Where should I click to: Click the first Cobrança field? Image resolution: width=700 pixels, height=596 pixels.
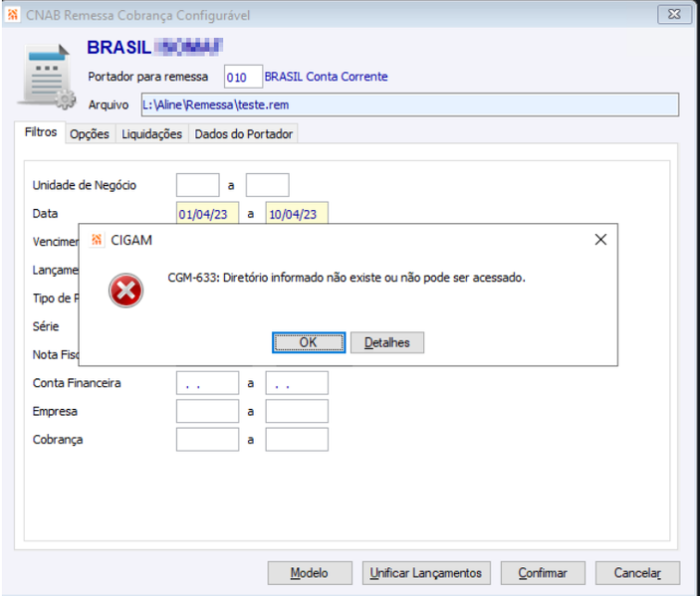coord(207,440)
